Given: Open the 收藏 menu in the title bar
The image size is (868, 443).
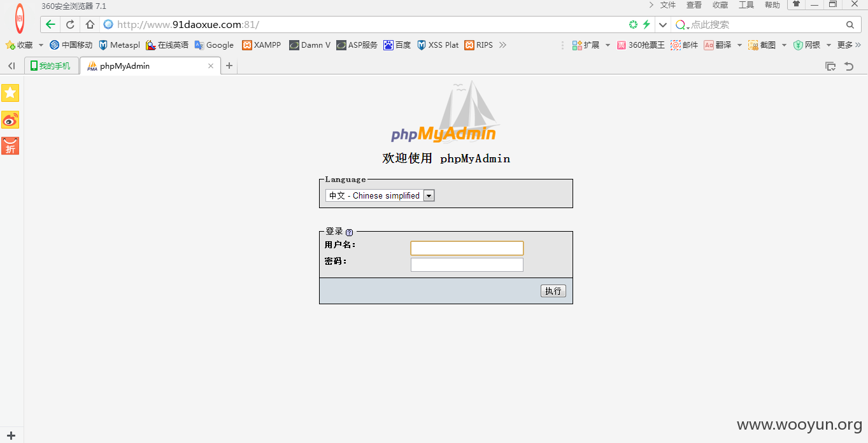Looking at the screenshot, I should click(x=720, y=5).
